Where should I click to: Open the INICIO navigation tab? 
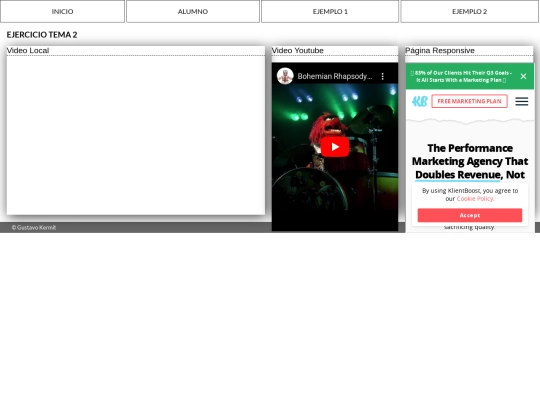coord(62,11)
